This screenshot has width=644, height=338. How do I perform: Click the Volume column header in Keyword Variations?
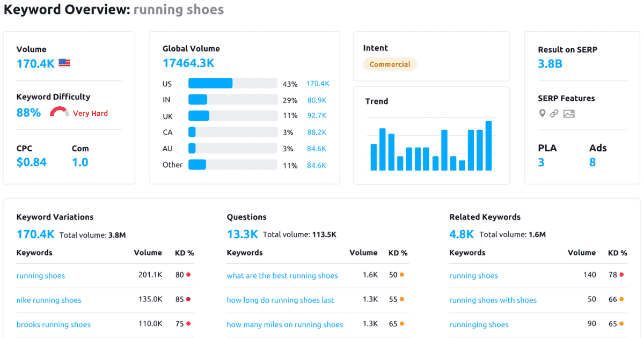pyautogui.click(x=148, y=252)
